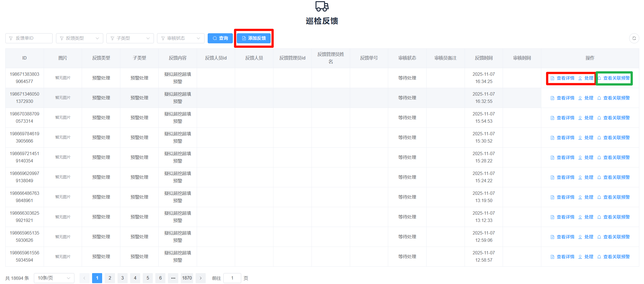644x284 pixels.
Task: Click the truck icon above the title
Action: [322, 6]
